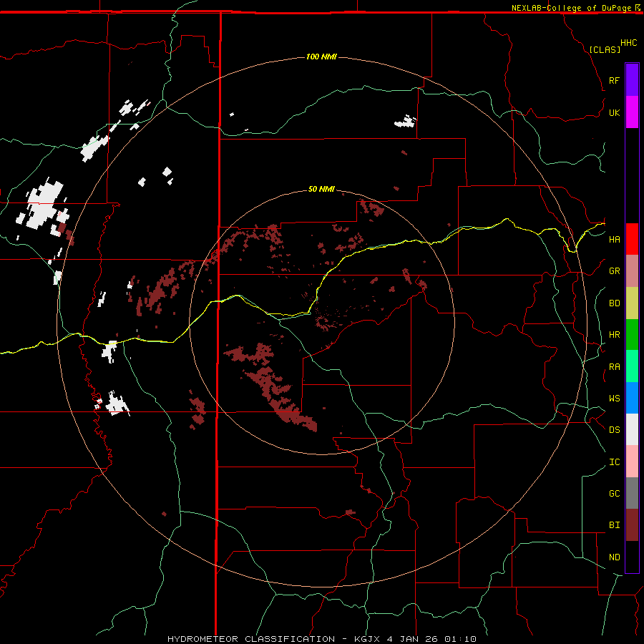This screenshot has width=644, height=644.
Task: Click the IC pink legend swatch
Action: click(632, 462)
